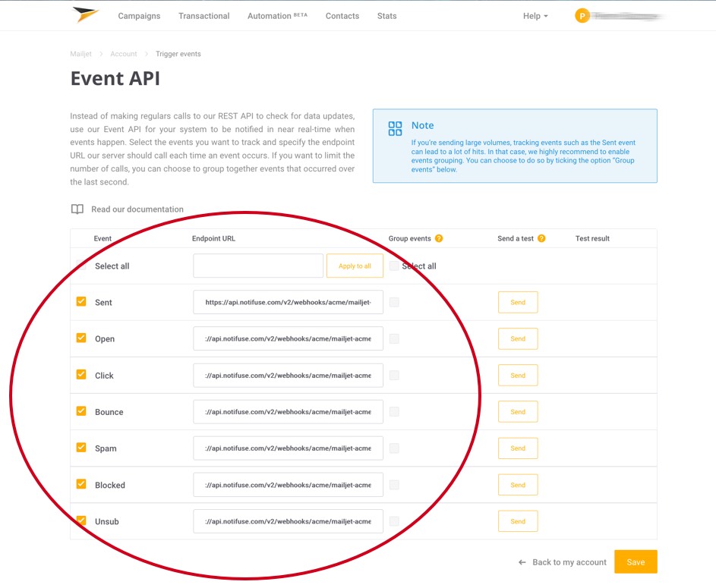Image resolution: width=716 pixels, height=588 pixels.
Task: Go to the Contacts section
Action: coord(342,16)
